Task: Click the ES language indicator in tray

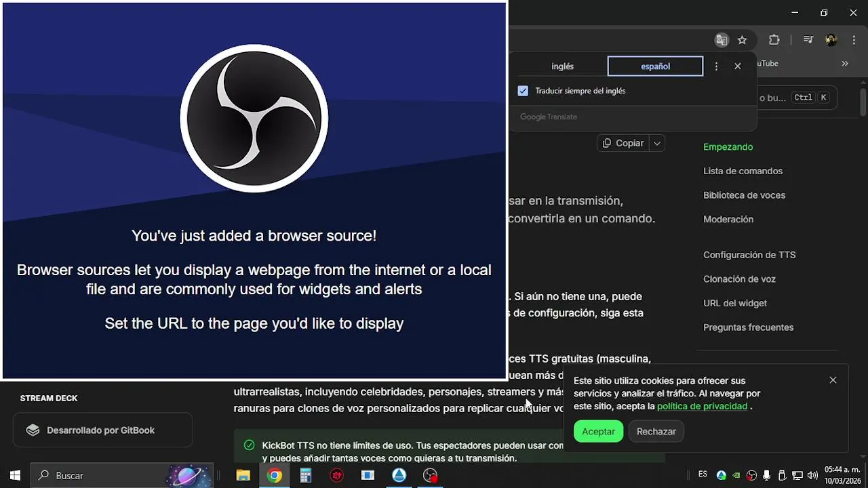Action: point(703,474)
